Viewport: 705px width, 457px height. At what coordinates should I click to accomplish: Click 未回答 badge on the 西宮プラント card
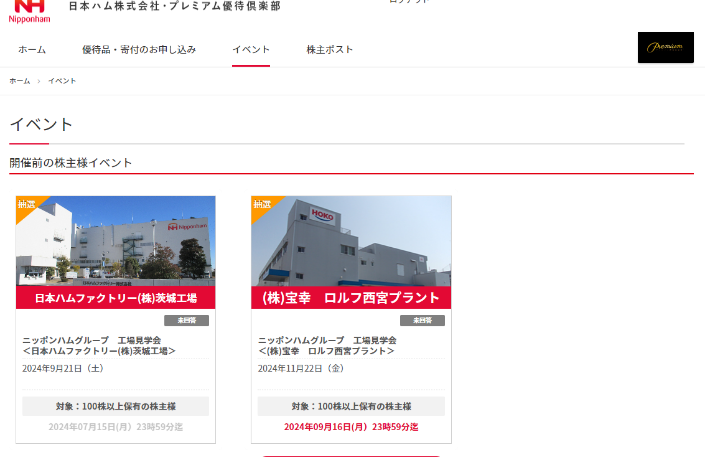click(x=422, y=321)
